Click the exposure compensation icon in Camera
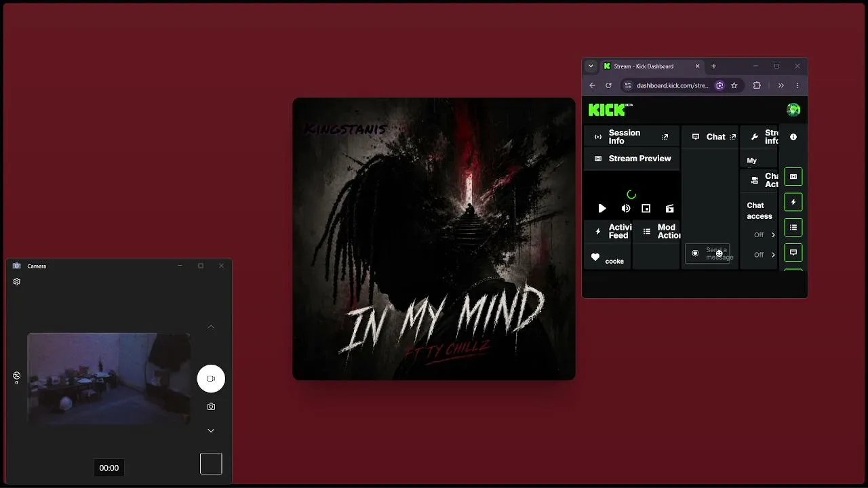Image resolution: width=868 pixels, height=488 pixels. (17, 376)
